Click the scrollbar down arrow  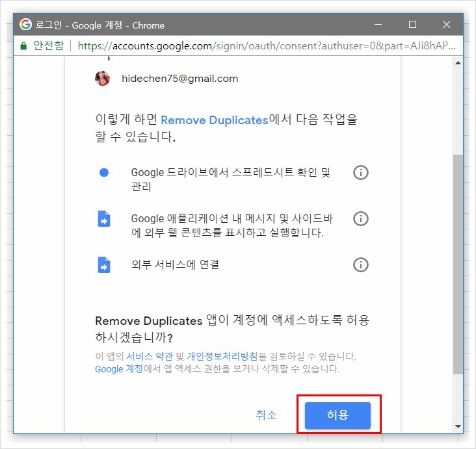(x=458, y=426)
